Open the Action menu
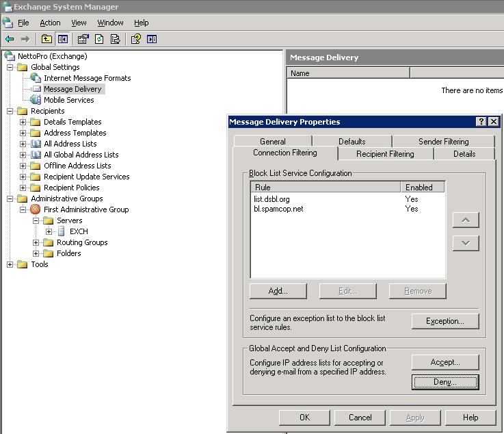The height and width of the screenshot is (434, 504). click(50, 23)
